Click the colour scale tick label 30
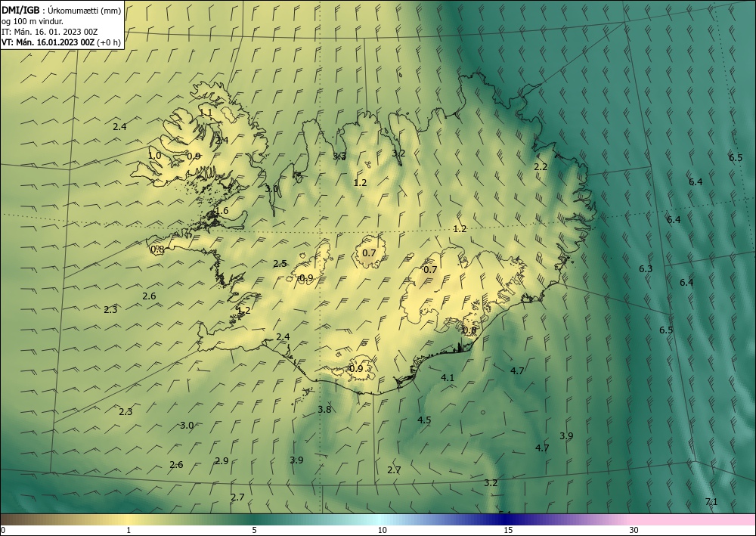 click(634, 531)
